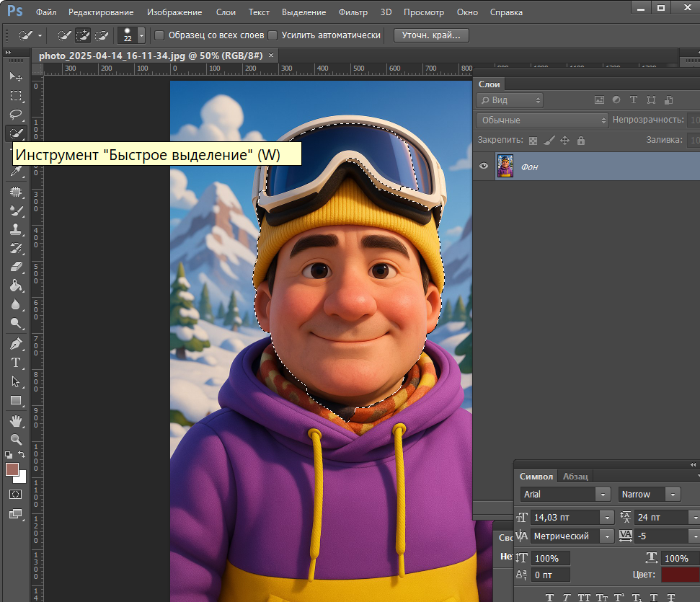Select the Eraser tool

point(16,267)
